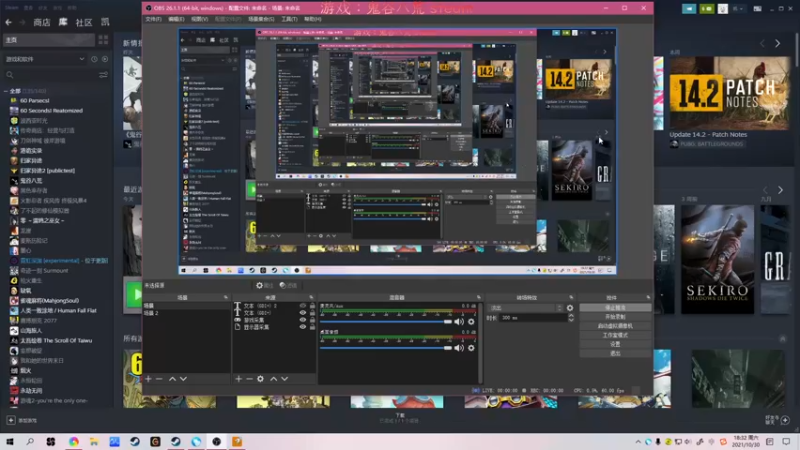The height and width of the screenshot is (450, 800).
Task: Move the selected scene down
Action: pyautogui.click(x=183, y=379)
